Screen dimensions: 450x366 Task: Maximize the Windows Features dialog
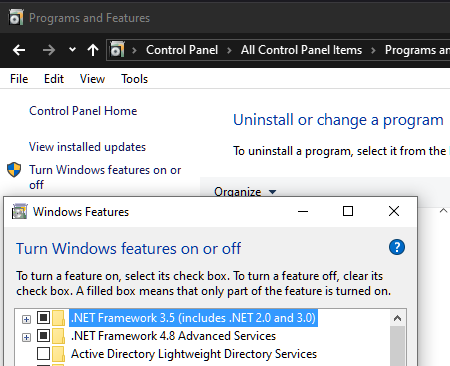348,211
